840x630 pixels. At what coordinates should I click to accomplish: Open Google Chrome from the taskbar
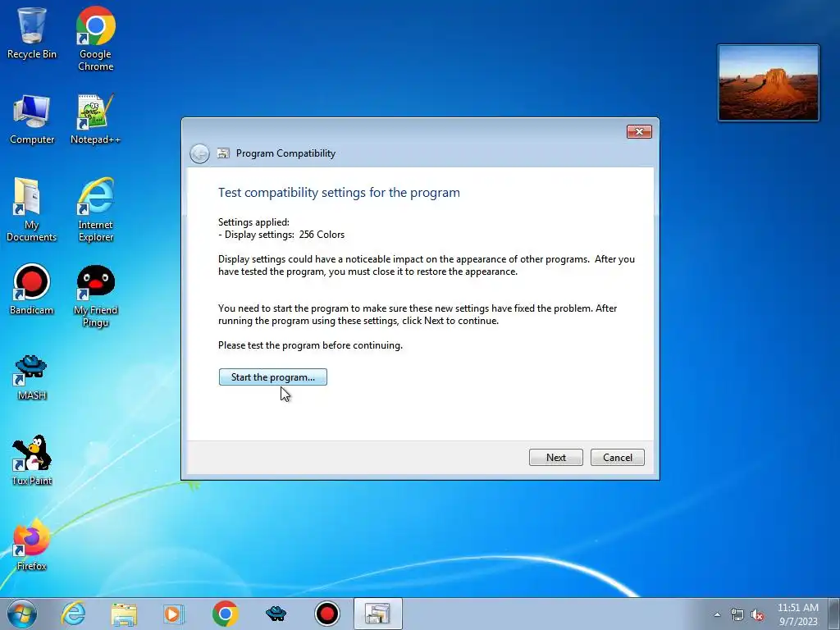click(225, 614)
